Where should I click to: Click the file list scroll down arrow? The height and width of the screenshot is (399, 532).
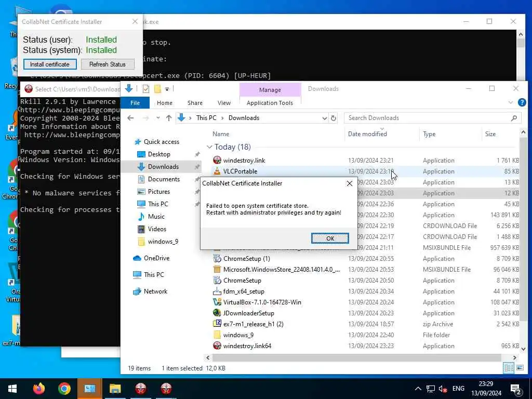pos(523,349)
